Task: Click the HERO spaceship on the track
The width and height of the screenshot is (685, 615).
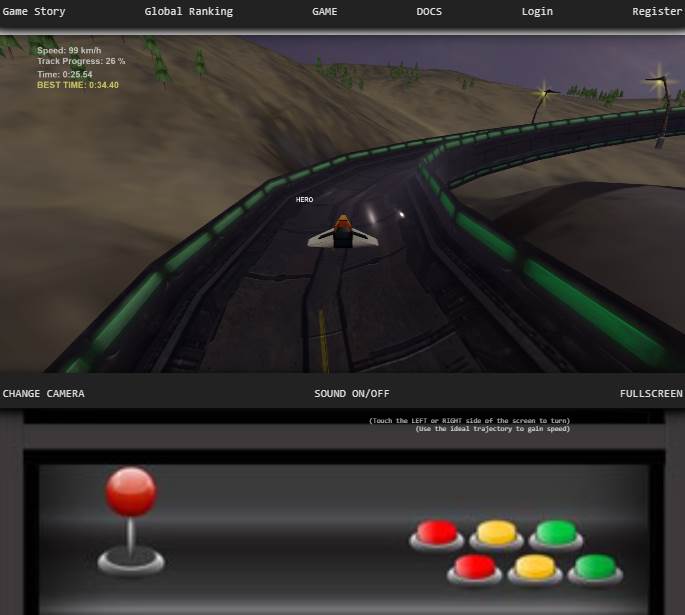Action: pos(343,232)
